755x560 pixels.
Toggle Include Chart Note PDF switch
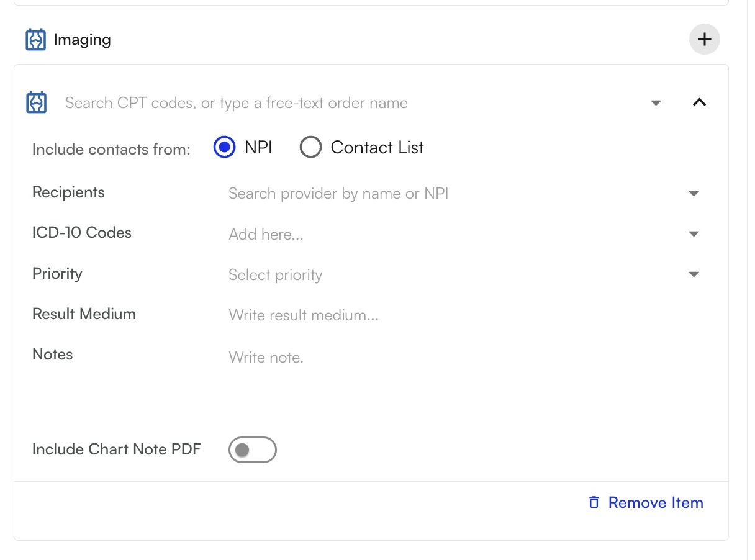(252, 450)
